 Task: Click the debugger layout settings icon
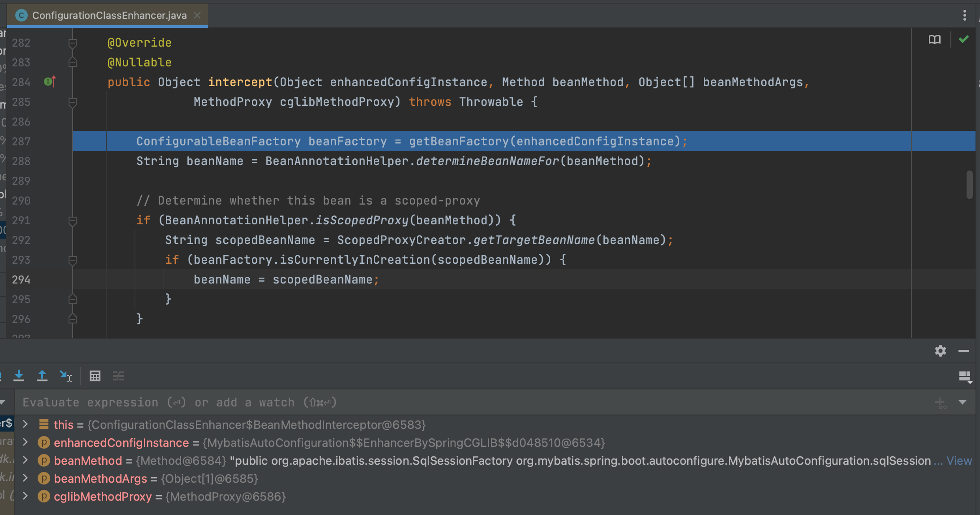(965, 377)
